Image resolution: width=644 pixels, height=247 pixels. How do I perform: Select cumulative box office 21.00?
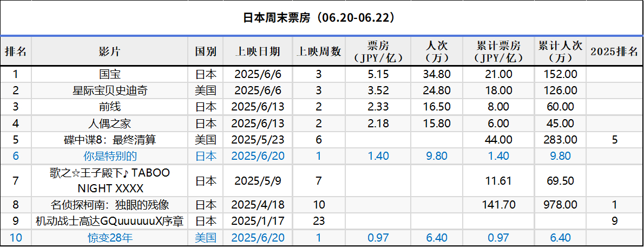coord(498,74)
